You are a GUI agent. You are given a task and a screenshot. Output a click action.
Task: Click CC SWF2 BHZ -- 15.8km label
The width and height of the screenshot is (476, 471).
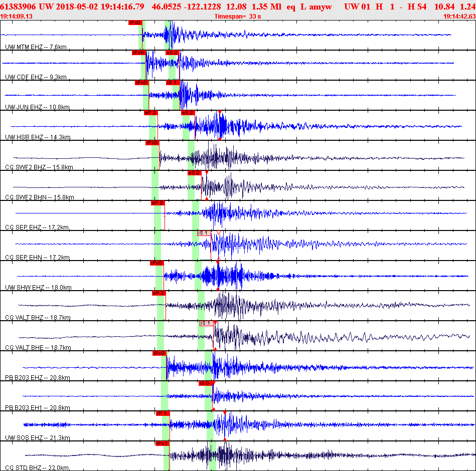39,167
